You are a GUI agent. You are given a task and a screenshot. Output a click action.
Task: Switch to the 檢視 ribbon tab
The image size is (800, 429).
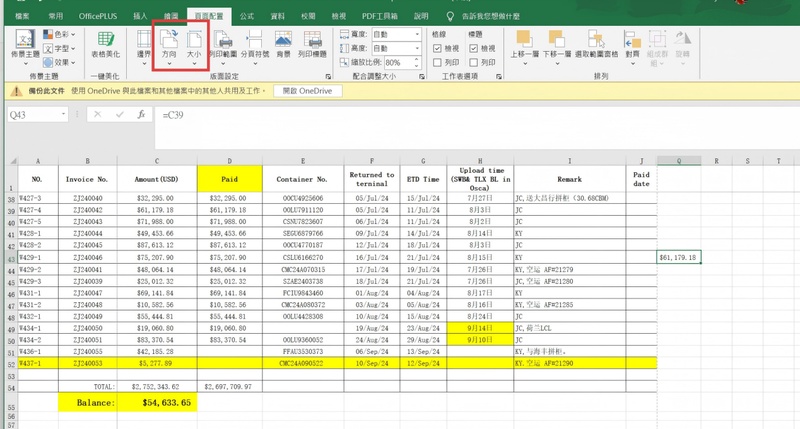click(339, 16)
